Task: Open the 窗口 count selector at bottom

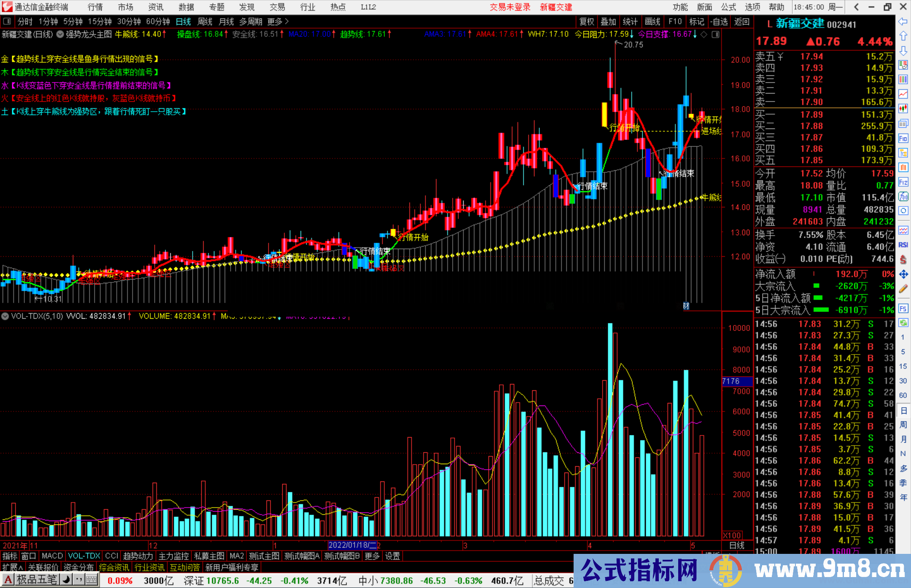Action: (x=29, y=556)
